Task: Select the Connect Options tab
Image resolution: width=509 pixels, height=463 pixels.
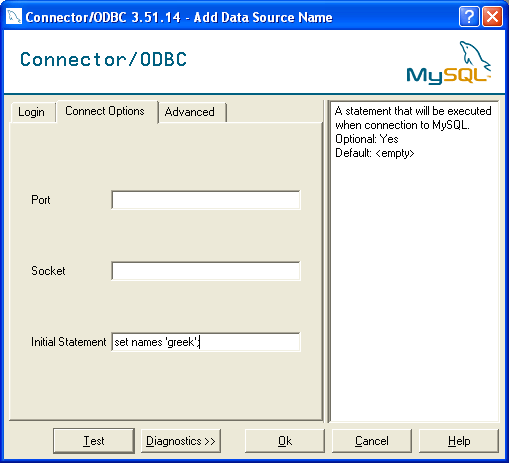Action: pos(106,111)
